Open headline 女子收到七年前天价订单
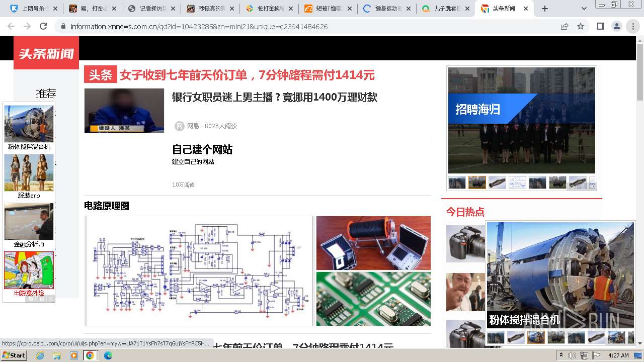Screen dimensions: 644x362 pyautogui.click(x=247, y=75)
